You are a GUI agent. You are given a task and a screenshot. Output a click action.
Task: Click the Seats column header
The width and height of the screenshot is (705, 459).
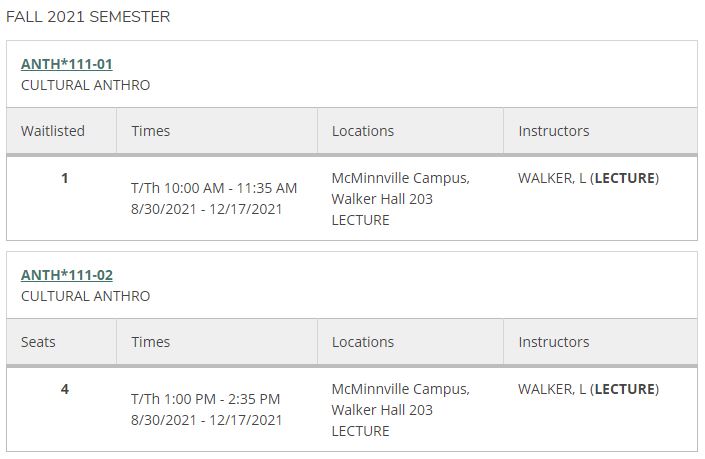point(38,342)
